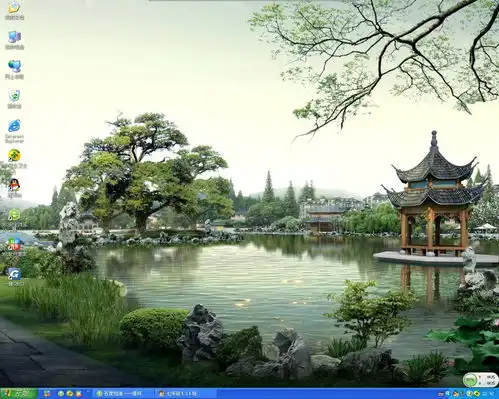Click the green round Quick Launch icon
This screenshot has height=399, width=499.
click(x=61, y=394)
